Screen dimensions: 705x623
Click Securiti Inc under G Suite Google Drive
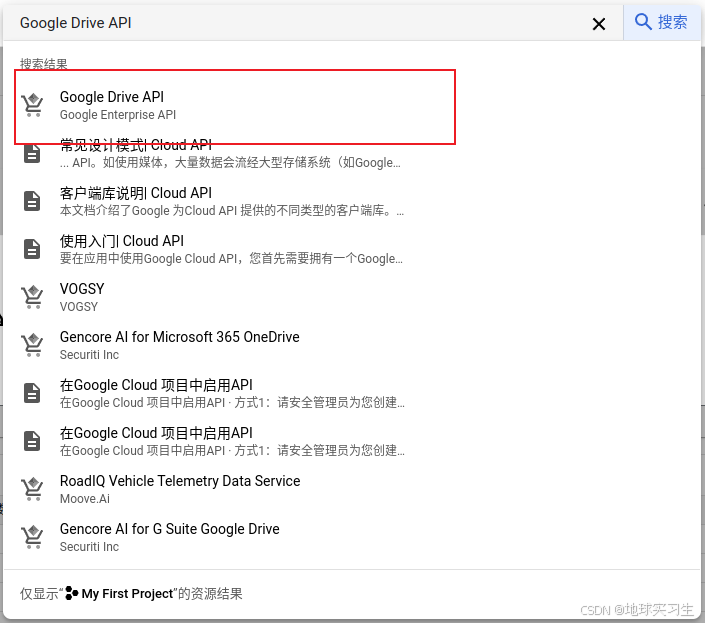[x=89, y=547]
